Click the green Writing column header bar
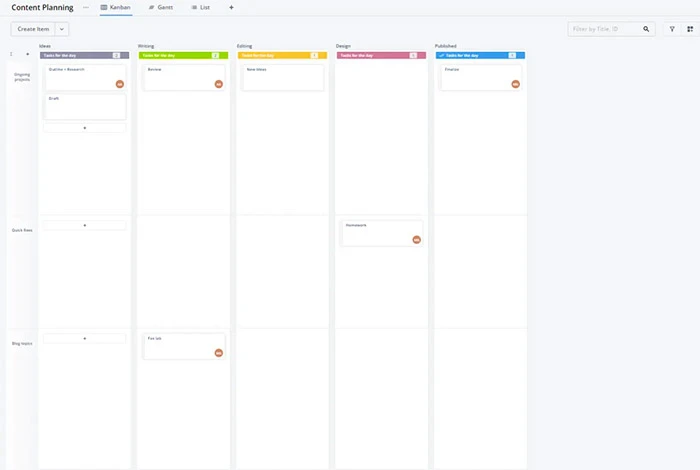700x470 pixels. pos(183,55)
